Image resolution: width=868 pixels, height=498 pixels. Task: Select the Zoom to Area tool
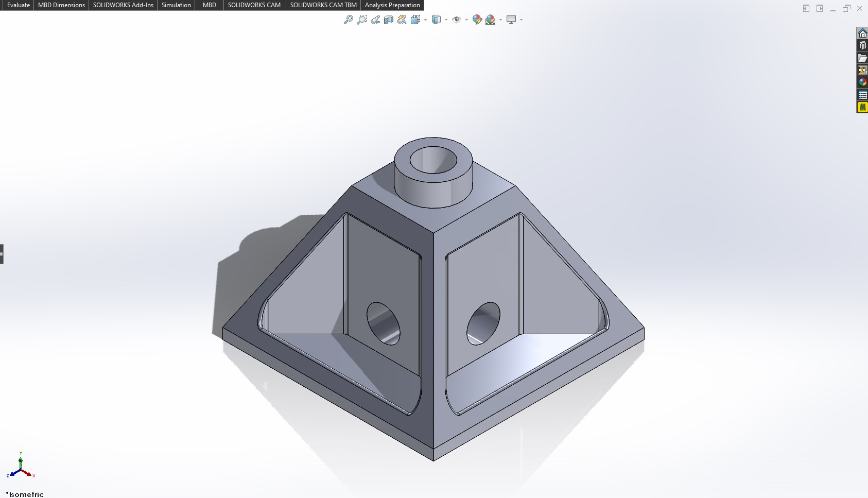362,20
